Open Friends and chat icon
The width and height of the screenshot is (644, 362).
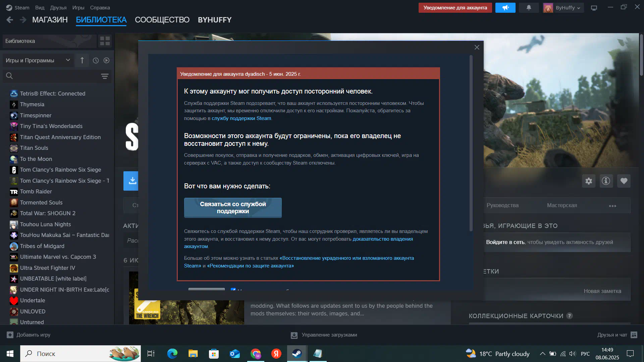[x=634, y=335]
